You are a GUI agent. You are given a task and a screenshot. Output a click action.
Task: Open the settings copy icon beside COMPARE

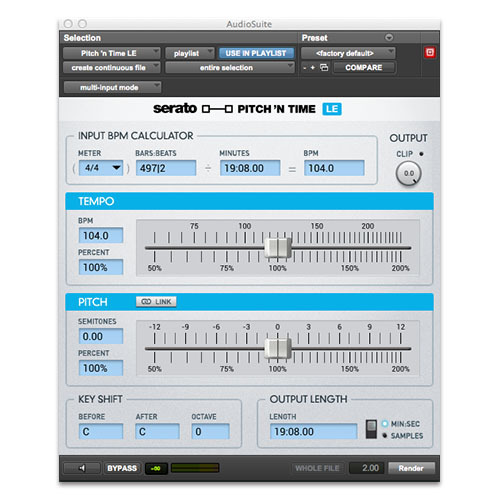[324, 67]
